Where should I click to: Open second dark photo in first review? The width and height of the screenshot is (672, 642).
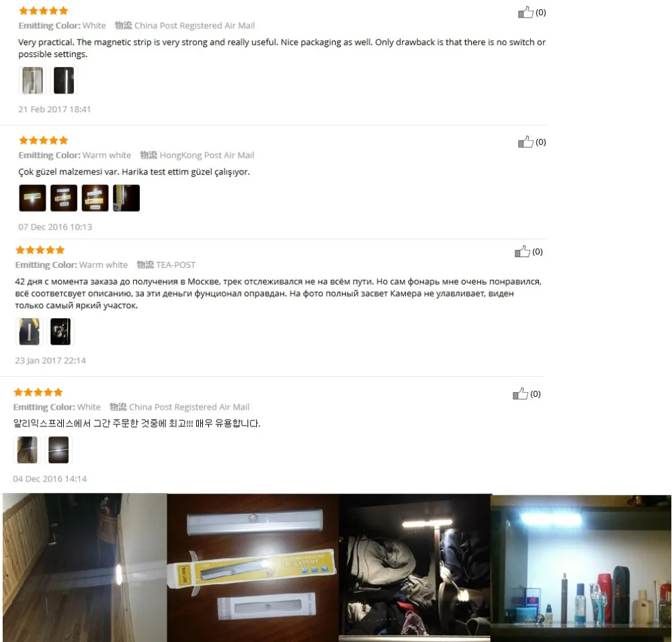(x=64, y=81)
